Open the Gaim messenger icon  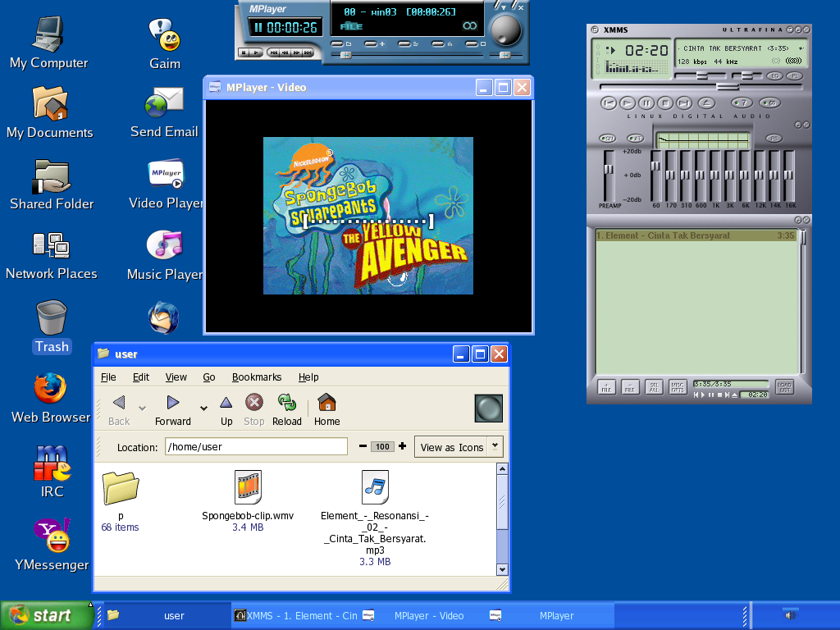coord(164,44)
